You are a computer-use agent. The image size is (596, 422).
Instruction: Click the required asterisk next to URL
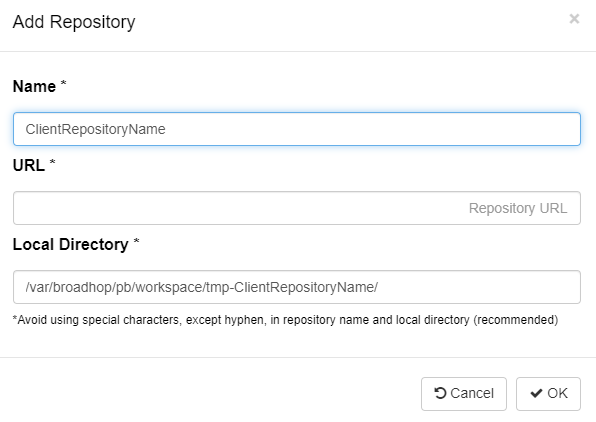coord(52,162)
